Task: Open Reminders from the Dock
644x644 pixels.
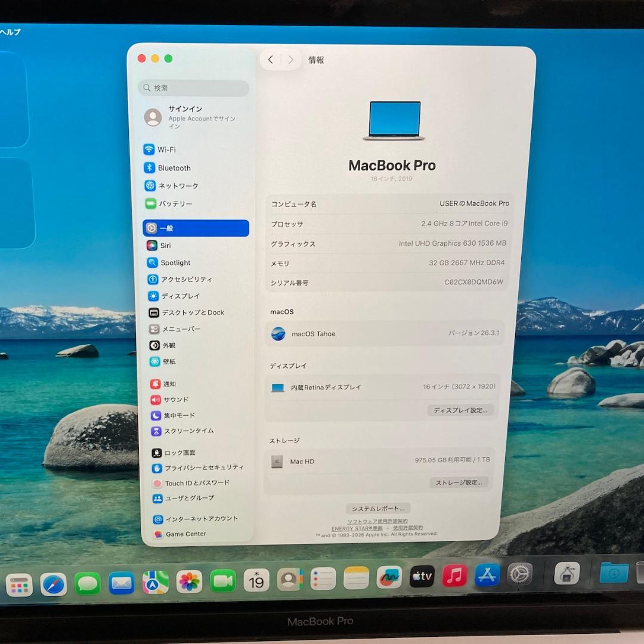Action: pos(323,578)
